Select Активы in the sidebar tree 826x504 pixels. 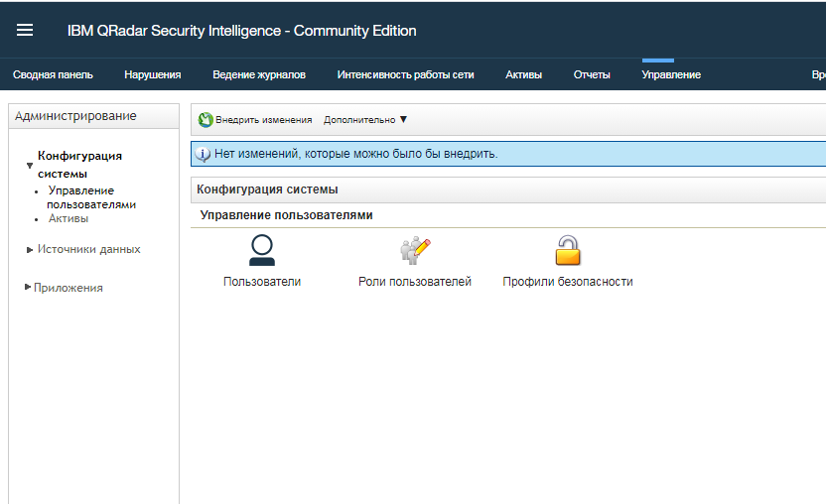click(x=69, y=218)
